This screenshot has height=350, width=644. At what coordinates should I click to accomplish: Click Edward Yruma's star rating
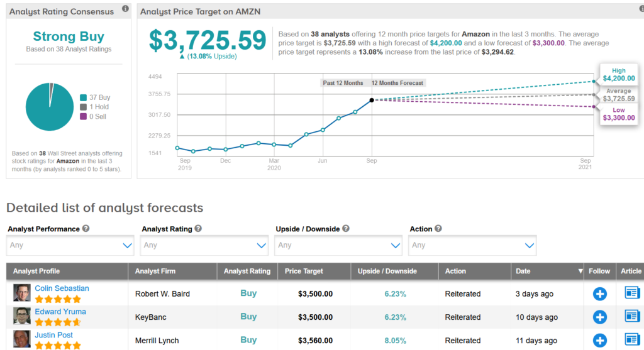click(58, 322)
